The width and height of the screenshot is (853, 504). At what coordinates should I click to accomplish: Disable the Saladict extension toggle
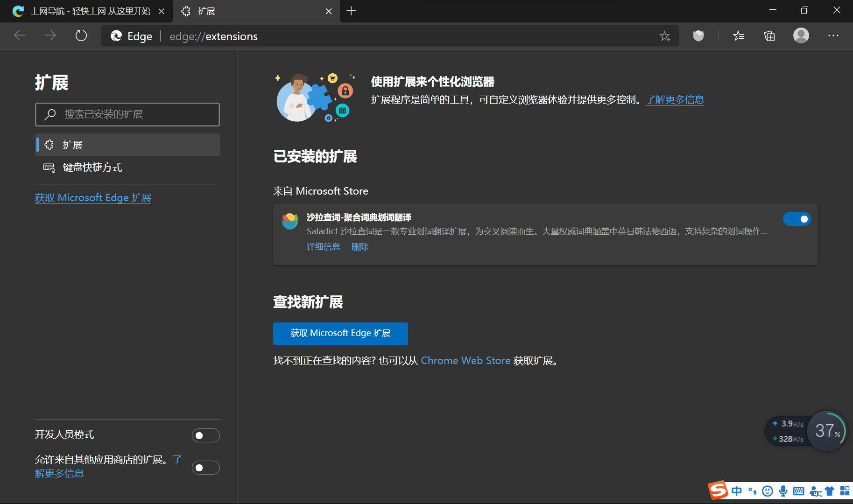point(797,219)
